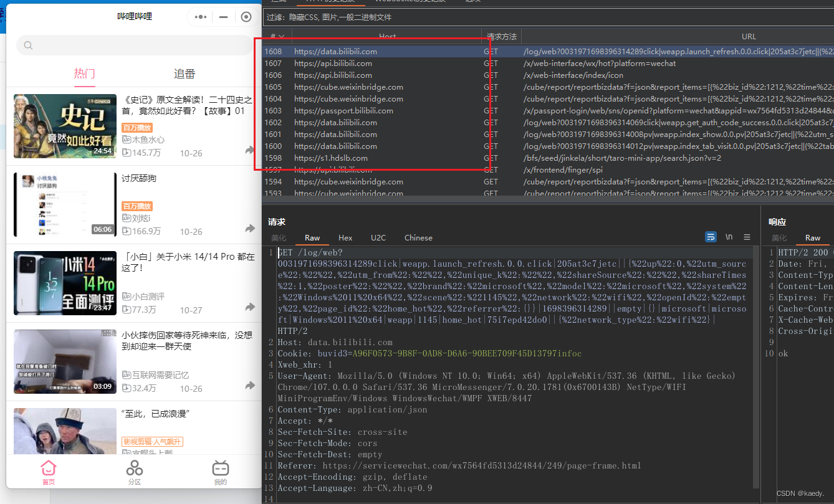Screen dimensions: 834x504
Task: Focus the Bilibili search input field
Action: click(135, 45)
